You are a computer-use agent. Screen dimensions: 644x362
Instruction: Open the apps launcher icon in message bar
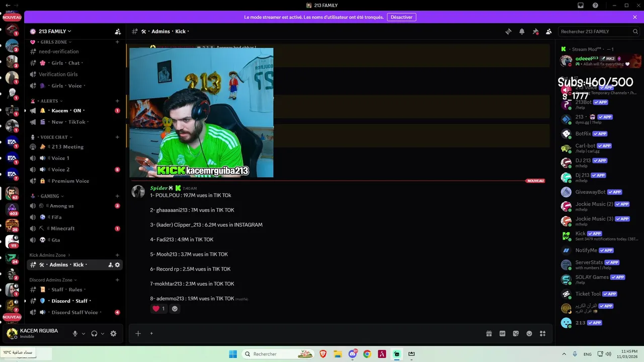[x=542, y=333]
